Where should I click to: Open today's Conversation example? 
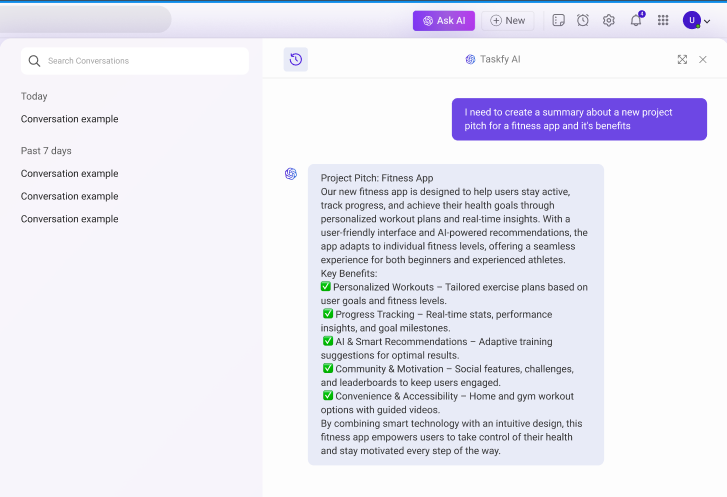(x=70, y=119)
